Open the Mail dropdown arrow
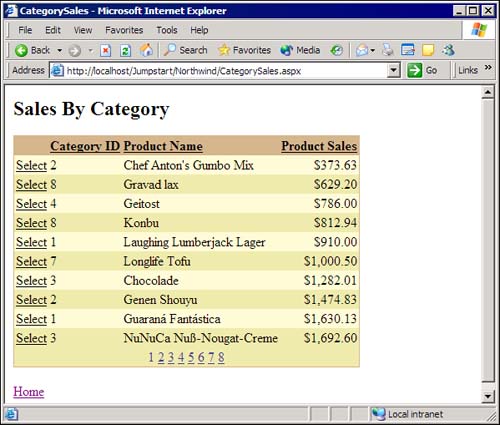500x425 pixels. point(373,51)
